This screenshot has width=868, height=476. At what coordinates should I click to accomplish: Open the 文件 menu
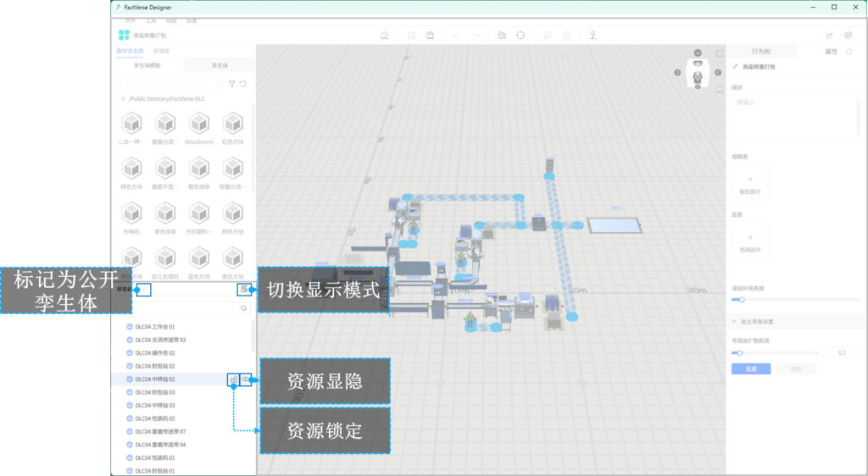pyautogui.click(x=130, y=20)
